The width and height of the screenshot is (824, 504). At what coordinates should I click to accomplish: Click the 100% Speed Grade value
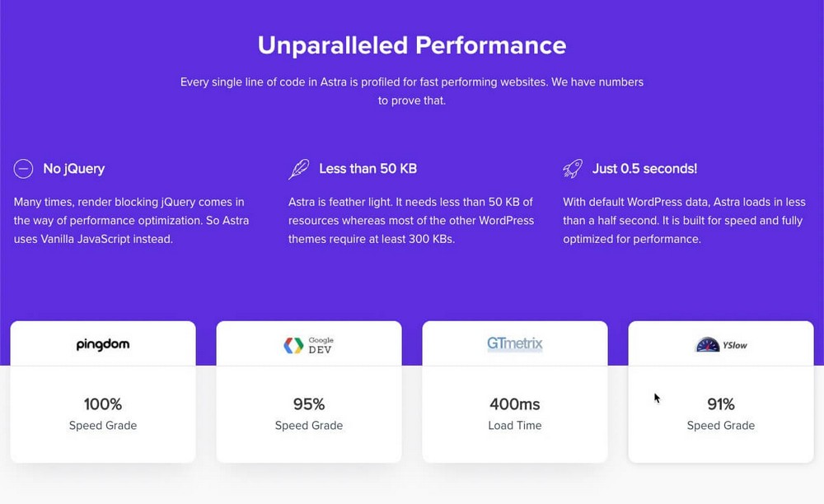point(103,404)
